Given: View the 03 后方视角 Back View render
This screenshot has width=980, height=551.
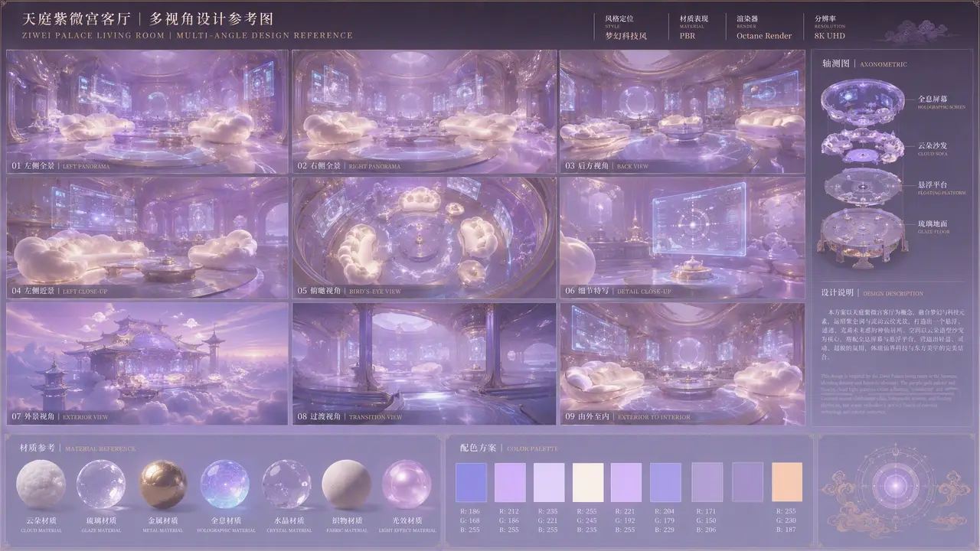Looking at the screenshot, I should (x=683, y=112).
